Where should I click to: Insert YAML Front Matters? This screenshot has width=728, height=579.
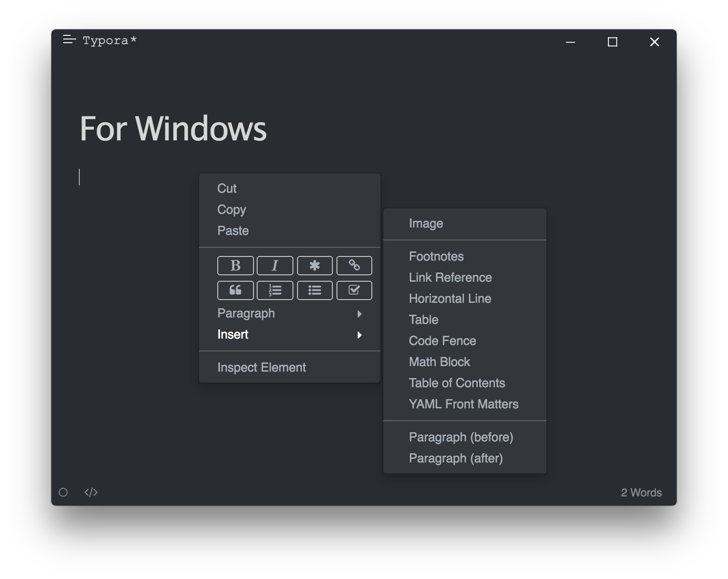(x=465, y=404)
